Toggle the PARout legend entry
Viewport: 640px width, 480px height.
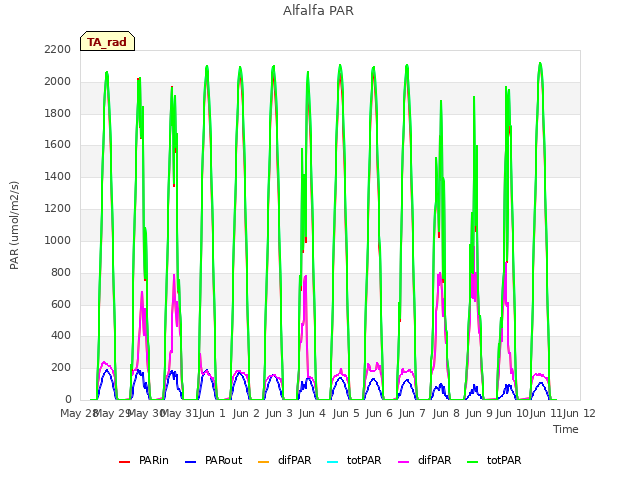(x=213, y=460)
